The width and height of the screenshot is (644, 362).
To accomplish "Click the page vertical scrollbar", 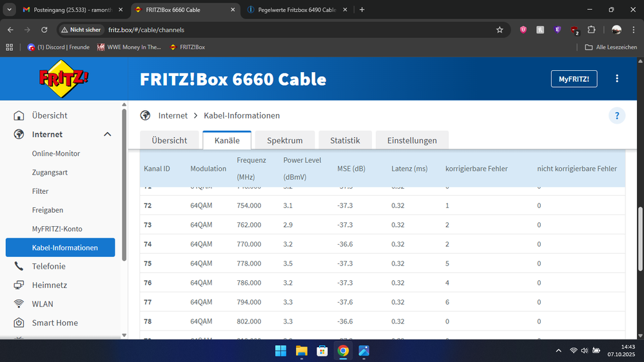I will point(640,239).
